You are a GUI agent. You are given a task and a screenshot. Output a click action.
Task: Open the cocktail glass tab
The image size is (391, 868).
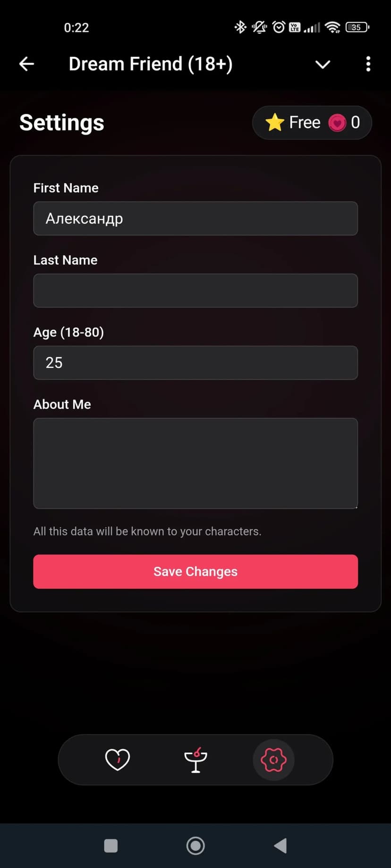click(x=195, y=759)
